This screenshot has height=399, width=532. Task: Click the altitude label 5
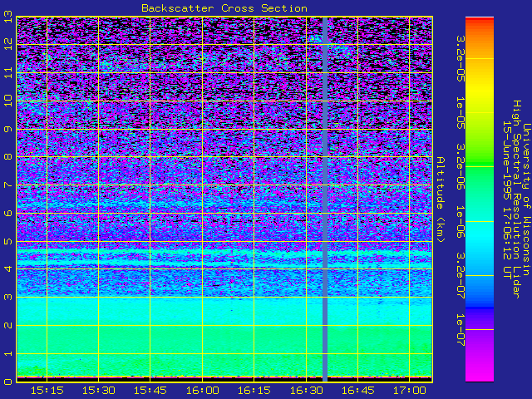(x=8, y=241)
